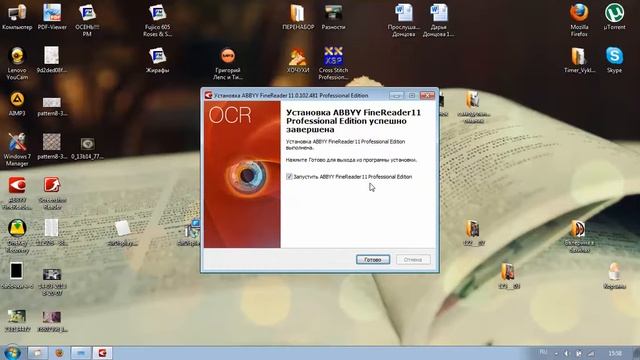Open the volume speaker tray icon
This screenshot has height=360, width=640.
[567, 353]
